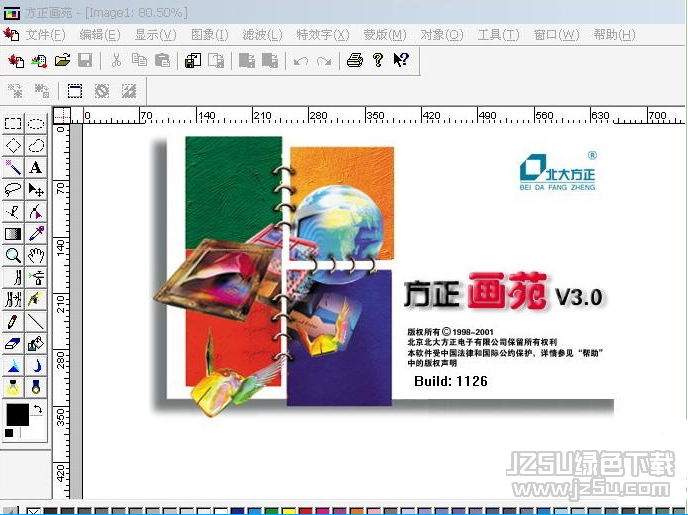The image size is (688, 515).
Task: Click the redo arrow icon
Action: [x=324, y=61]
